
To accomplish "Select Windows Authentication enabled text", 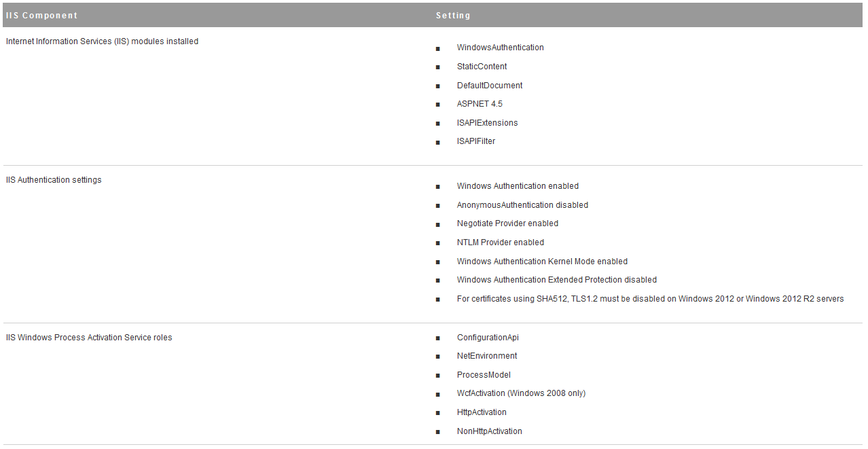I will (x=518, y=186).
